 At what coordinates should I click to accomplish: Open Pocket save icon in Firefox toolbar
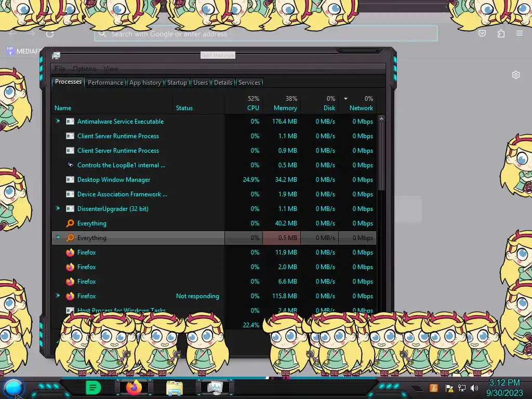coord(482,33)
